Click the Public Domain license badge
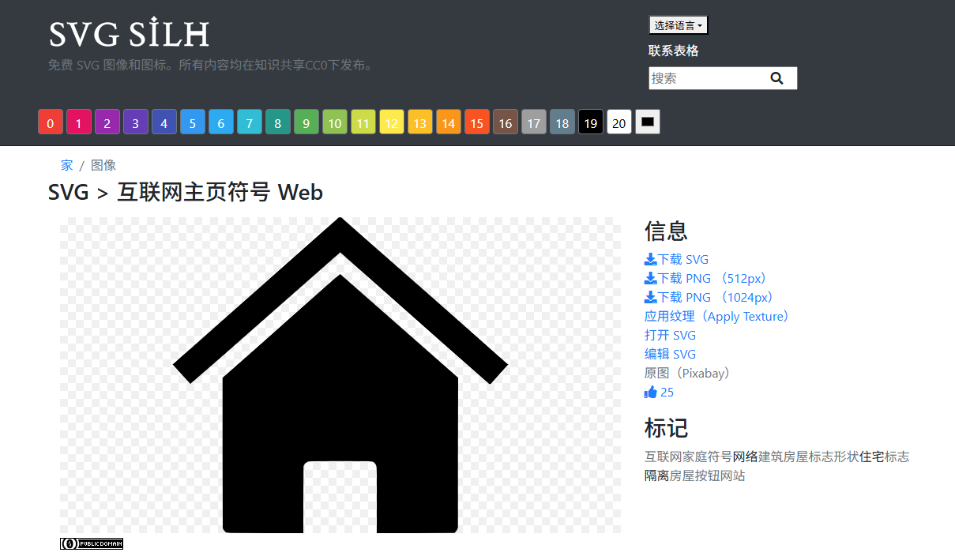This screenshot has height=560, width=955. tap(92, 543)
